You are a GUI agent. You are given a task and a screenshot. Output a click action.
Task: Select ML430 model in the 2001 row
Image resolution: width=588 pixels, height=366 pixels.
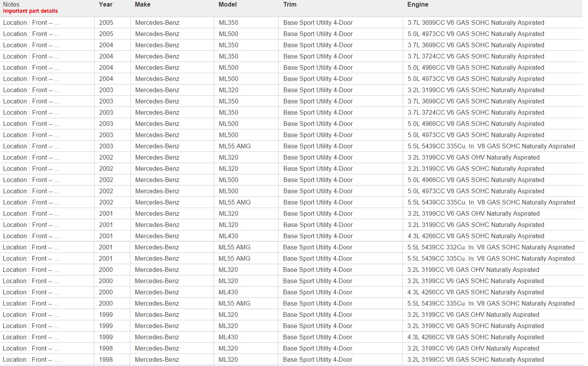(x=228, y=236)
